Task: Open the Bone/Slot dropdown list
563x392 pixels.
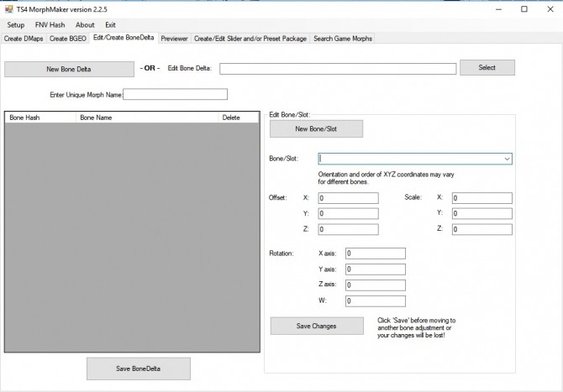Action: click(507, 158)
